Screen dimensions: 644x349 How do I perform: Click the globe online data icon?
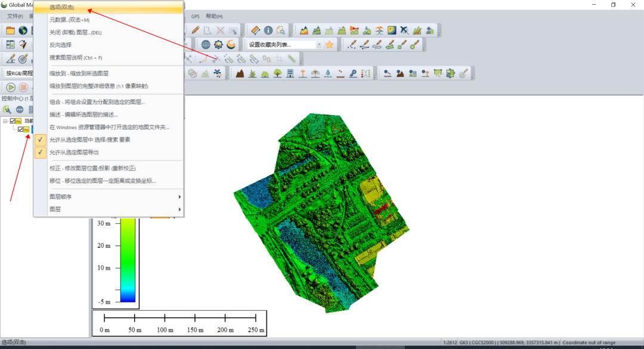(x=23, y=30)
